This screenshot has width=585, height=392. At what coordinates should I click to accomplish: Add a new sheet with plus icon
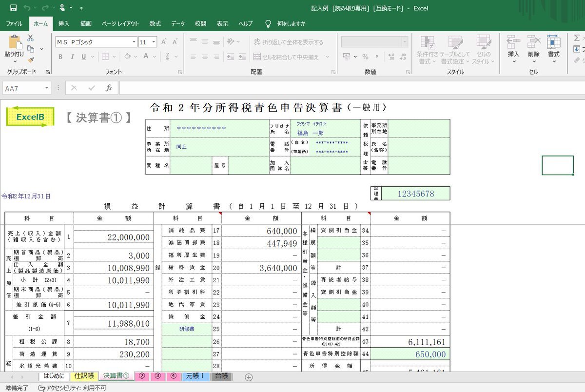249,377
